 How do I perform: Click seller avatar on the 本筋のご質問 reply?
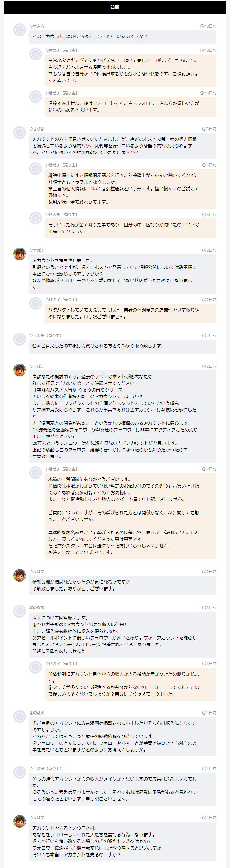point(36,472)
